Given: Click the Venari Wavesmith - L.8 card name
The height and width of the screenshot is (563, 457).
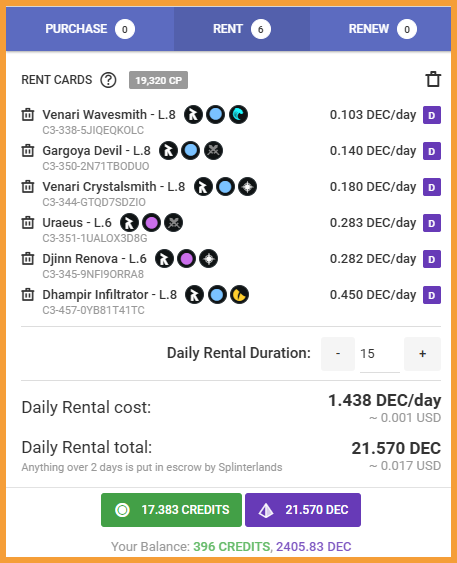Looking at the screenshot, I should point(109,115).
